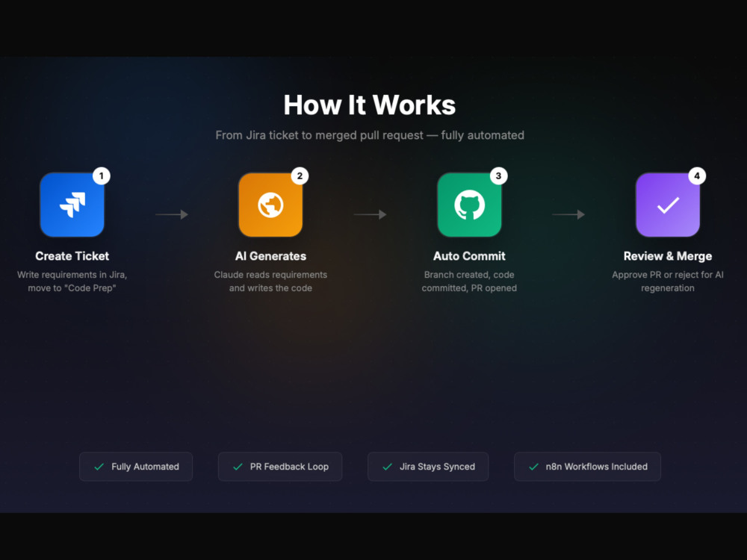This screenshot has height=560, width=747.
Task: Select the PR Feedback Loop badge
Action: click(280, 467)
